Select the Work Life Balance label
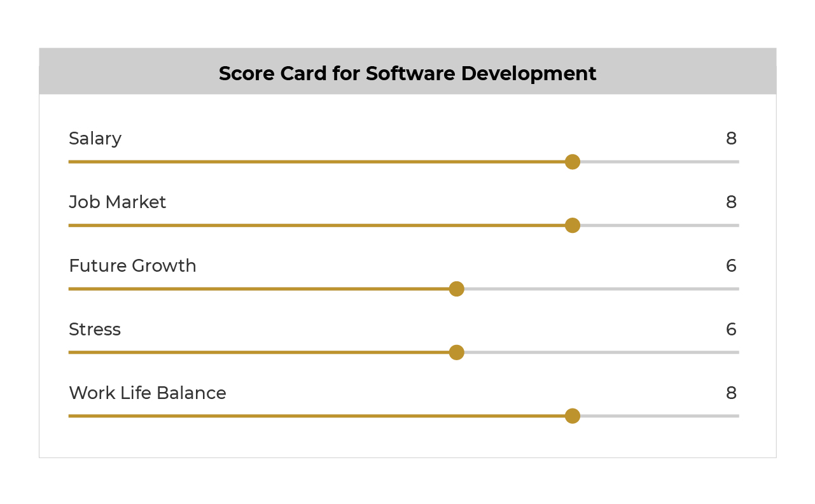Image resolution: width=815 pixels, height=504 pixels. coord(148,393)
